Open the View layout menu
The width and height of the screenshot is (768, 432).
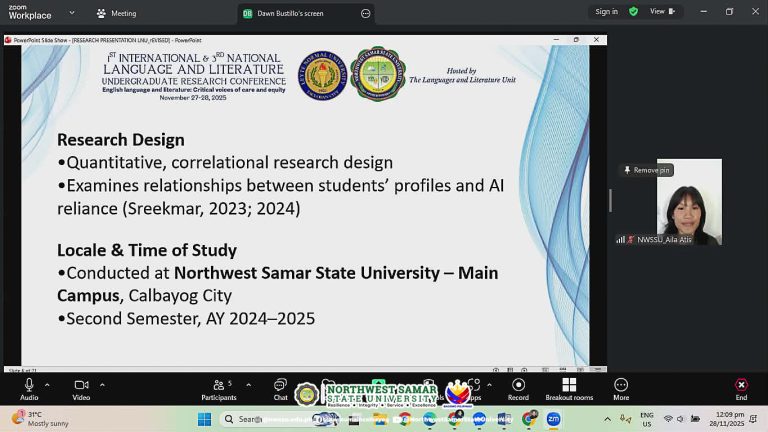coord(662,11)
